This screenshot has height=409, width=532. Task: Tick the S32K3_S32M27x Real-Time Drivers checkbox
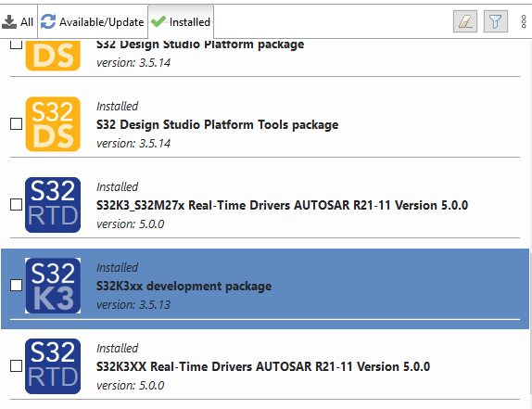point(16,205)
